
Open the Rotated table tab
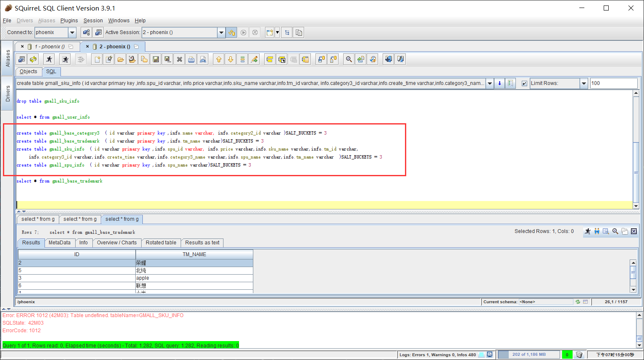(161, 243)
